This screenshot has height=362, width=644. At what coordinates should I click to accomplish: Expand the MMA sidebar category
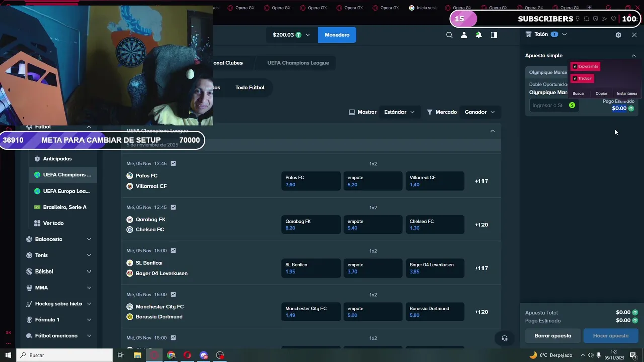tap(89, 288)
